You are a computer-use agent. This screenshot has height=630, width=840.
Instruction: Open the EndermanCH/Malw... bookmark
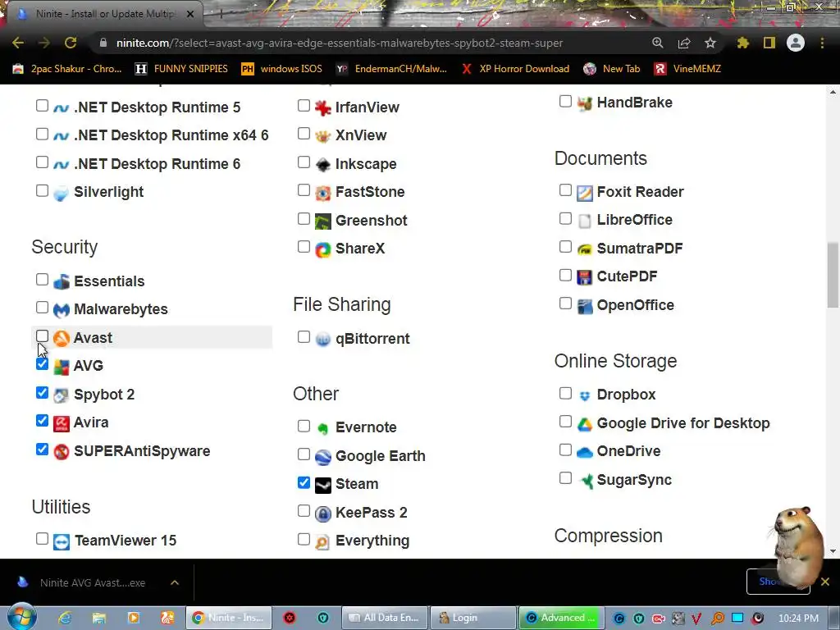point(391,69)
